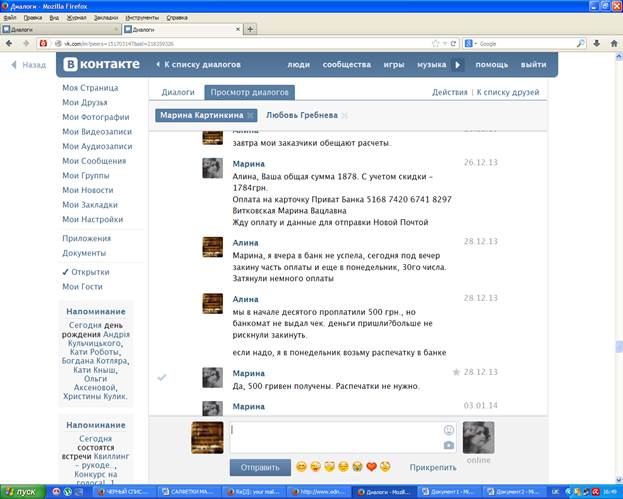Insert the red heart emoji

point(371,466)
